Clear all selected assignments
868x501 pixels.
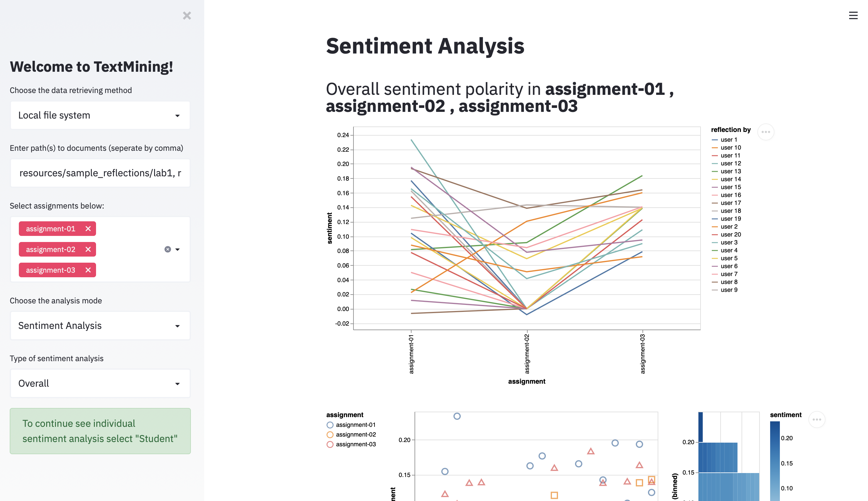[x=167, y=249]
